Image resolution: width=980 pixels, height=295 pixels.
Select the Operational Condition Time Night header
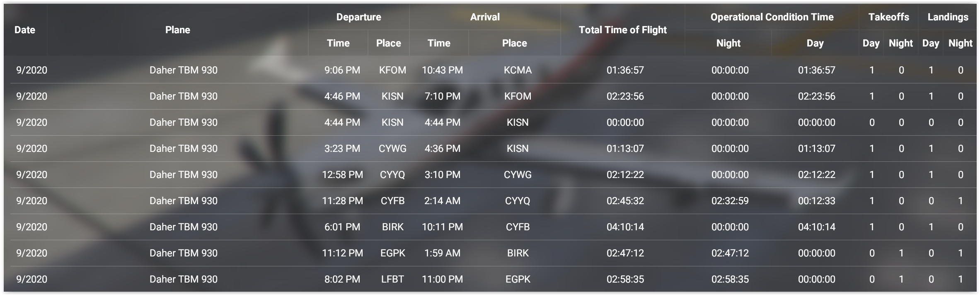[x=728, y=43]
